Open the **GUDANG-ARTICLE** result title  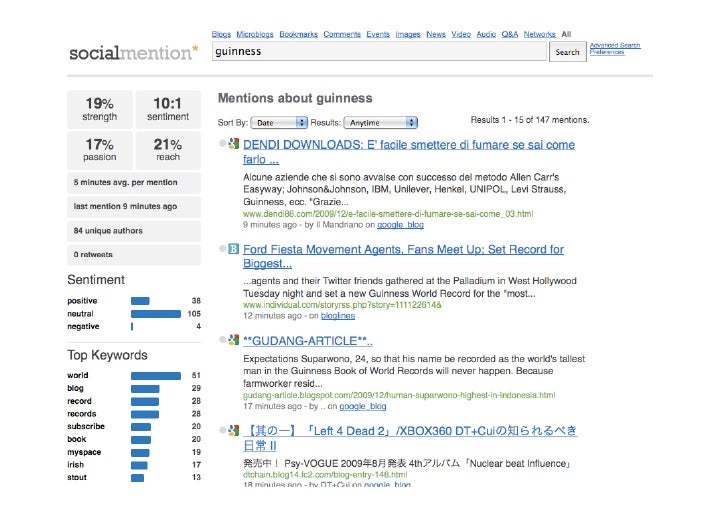[308, 341]
